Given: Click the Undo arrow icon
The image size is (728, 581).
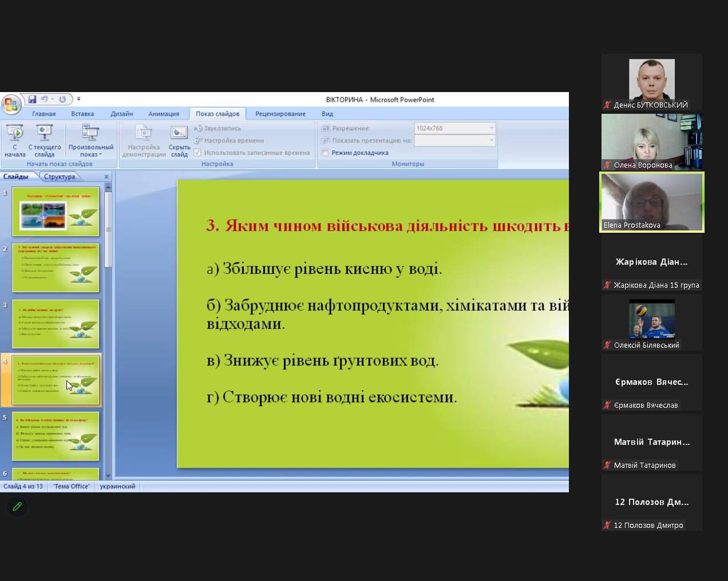Looking at the screenshot, I should click(x=45, y=100).
